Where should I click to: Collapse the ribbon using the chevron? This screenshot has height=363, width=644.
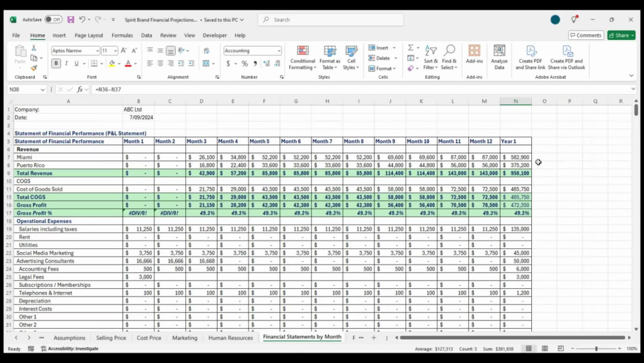coord(631,76)
